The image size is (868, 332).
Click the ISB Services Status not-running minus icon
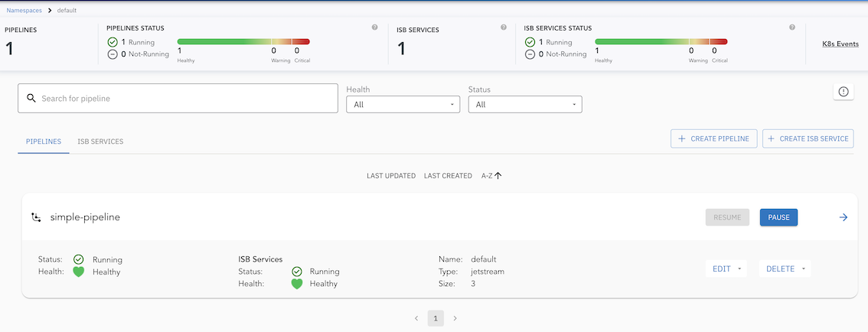pyautogui.click(x=530, y=54)
